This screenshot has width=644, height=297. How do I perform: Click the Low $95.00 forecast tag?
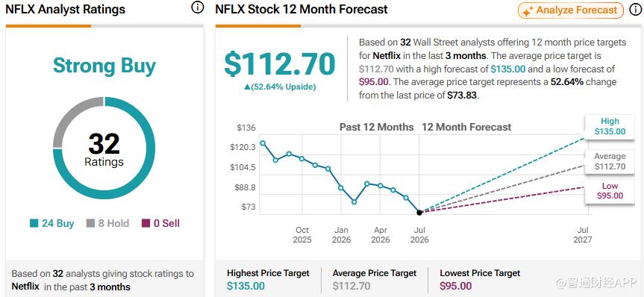click(610, 190)
